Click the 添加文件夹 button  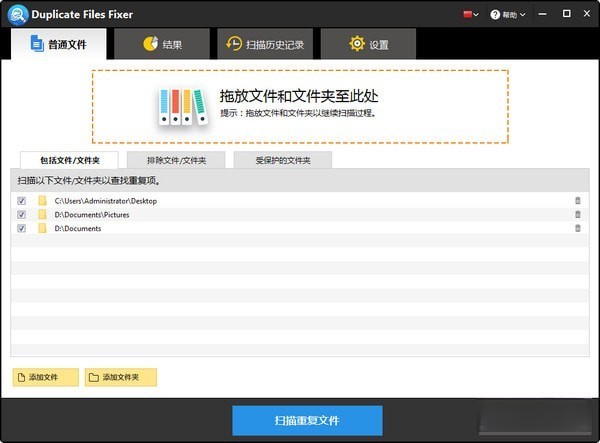point(121,377)
